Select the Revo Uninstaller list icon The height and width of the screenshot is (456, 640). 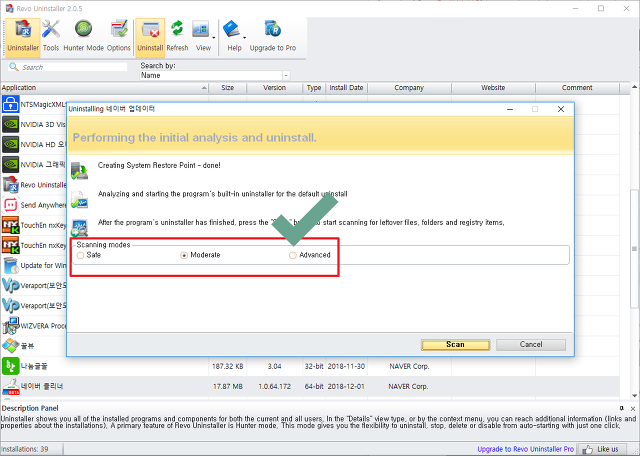click(x=10, y=185)
